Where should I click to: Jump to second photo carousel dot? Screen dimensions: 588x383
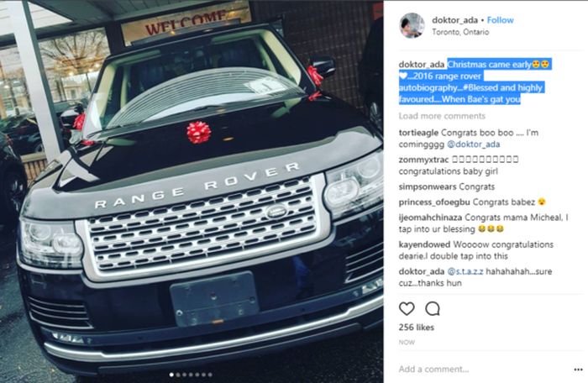point(178,375)
